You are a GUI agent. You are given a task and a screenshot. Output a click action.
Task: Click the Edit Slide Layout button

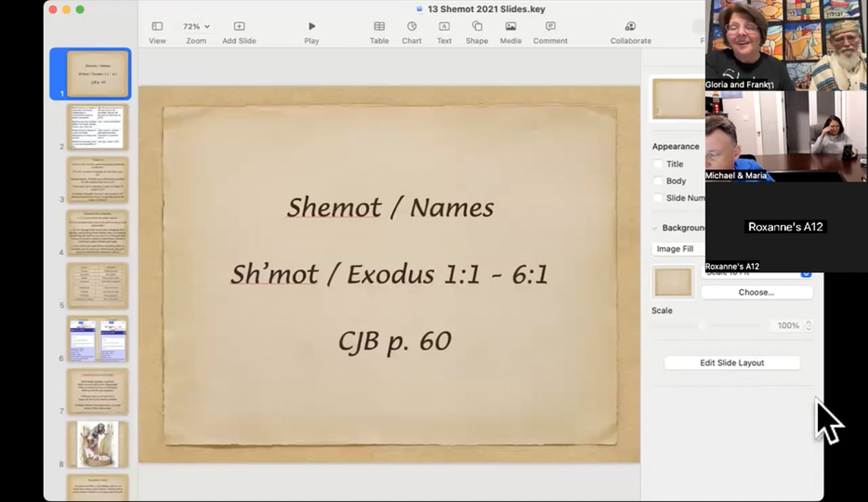coord(732,363)
